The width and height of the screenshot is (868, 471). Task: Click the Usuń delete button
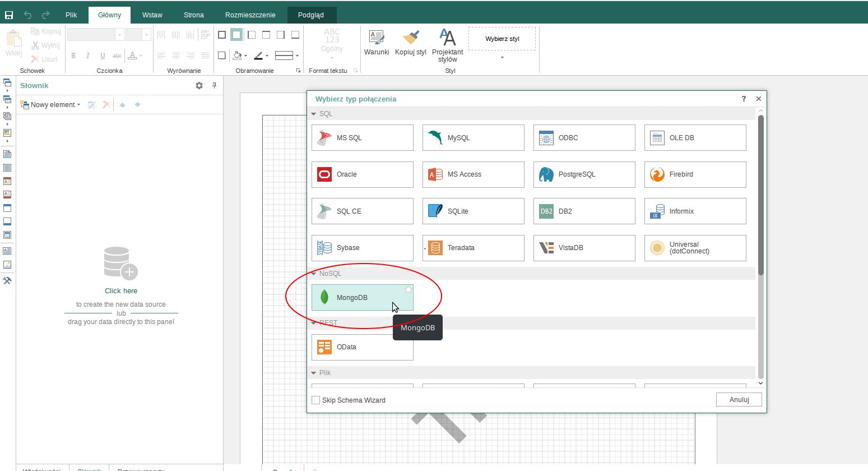(44, 59)
